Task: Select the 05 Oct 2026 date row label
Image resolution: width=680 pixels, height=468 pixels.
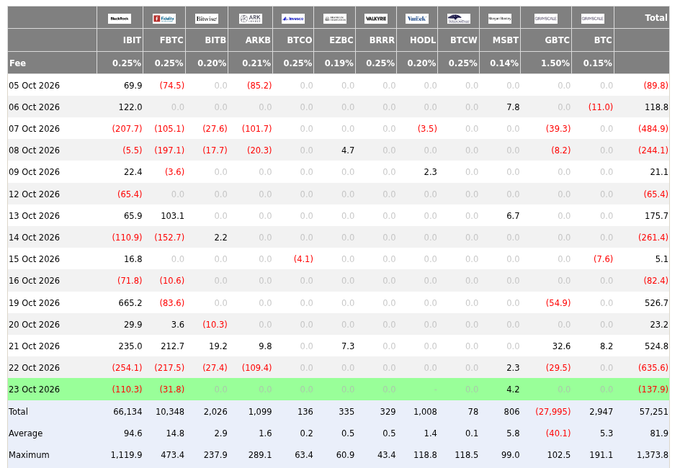Action: point(34,85)
